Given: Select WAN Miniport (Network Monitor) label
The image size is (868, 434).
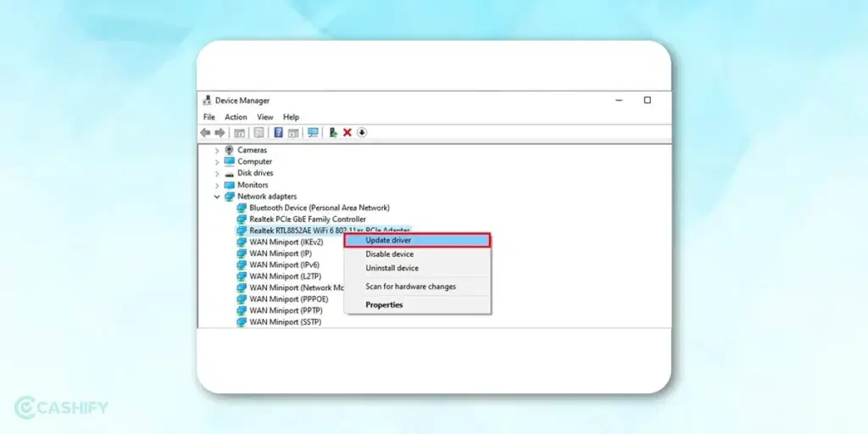Looking at the screenshot, I should point(297,288).
